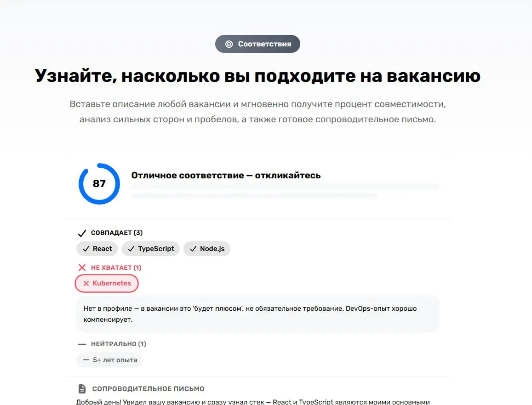Click the cover letter text starting Добрый день
532x405 pixels.
coord(253,402)
